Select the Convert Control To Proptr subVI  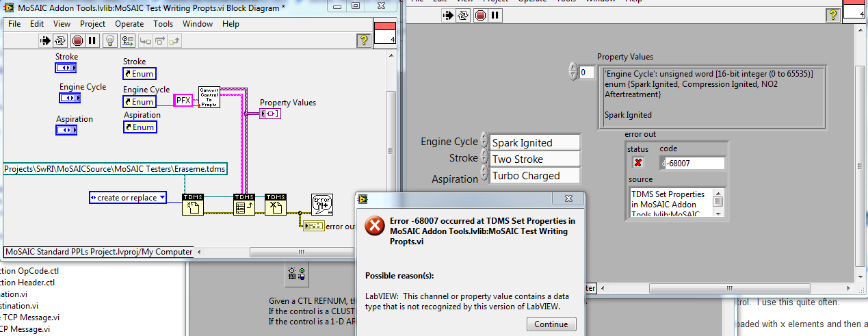tap(209, 97)
